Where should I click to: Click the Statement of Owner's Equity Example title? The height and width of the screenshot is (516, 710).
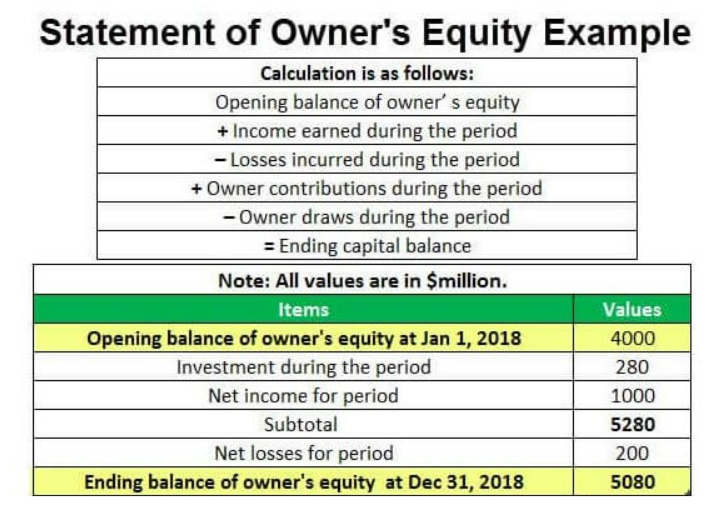pos(365,33)
